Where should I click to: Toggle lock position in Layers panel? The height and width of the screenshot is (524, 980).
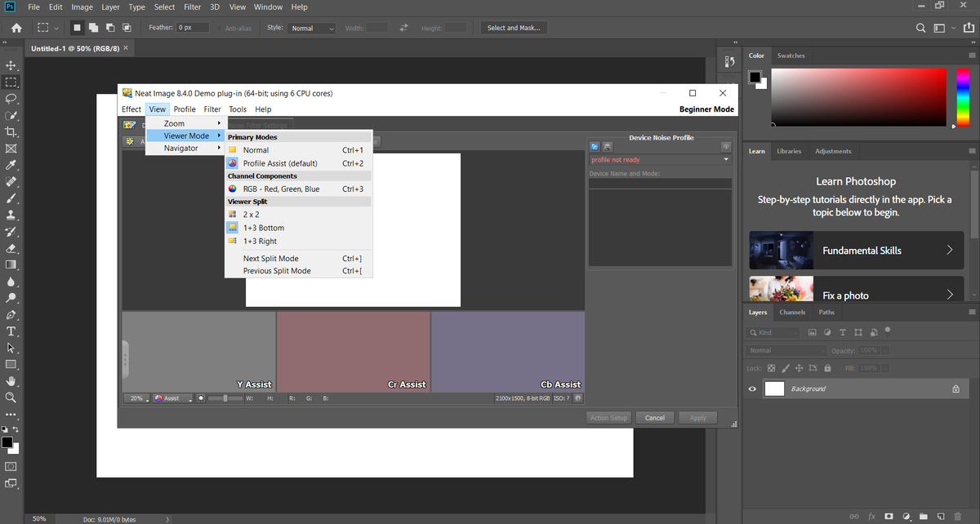coord(799,368)
